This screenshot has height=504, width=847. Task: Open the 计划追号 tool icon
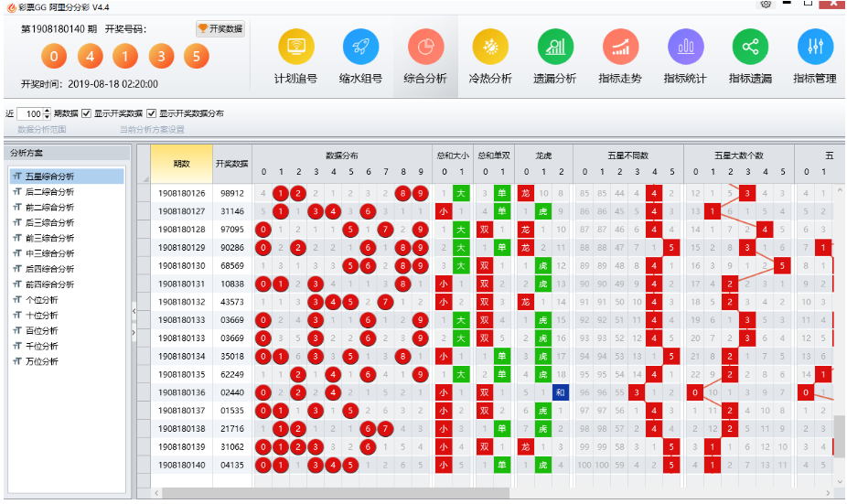[295, 47]
